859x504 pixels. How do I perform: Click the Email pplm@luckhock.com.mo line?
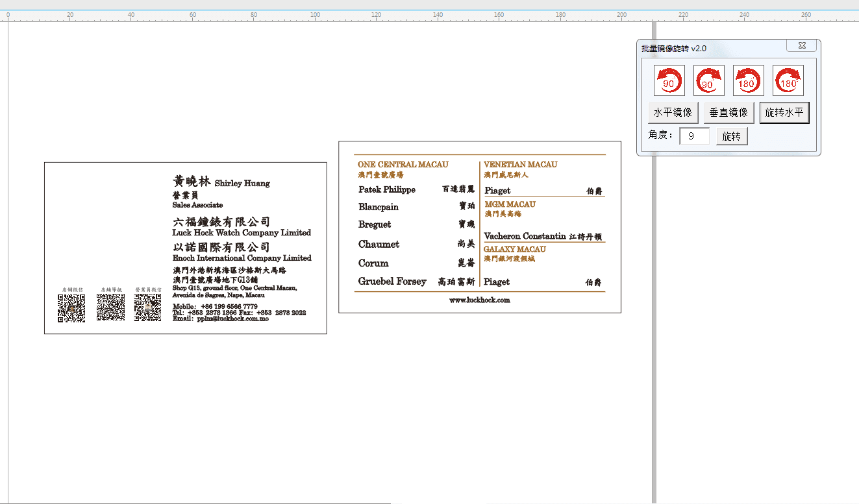[221, 318]
